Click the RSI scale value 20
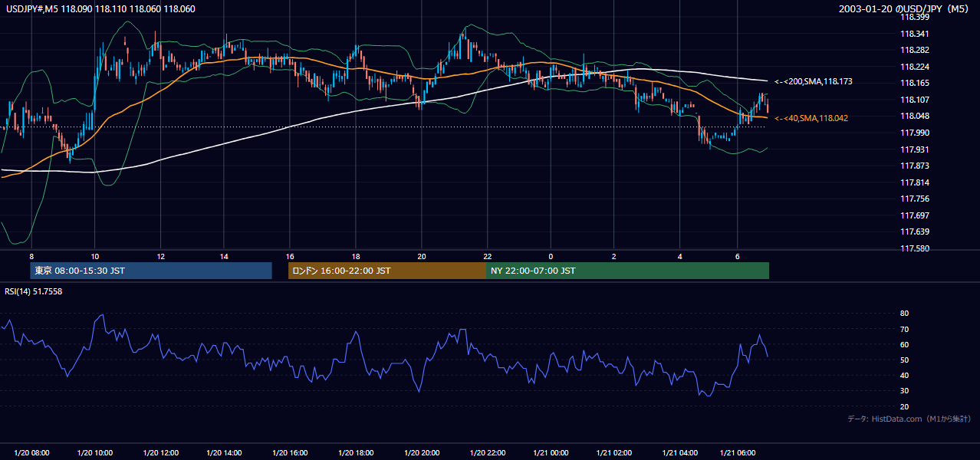The height and width of the screenshot is (460, 980). click(905, 406)
